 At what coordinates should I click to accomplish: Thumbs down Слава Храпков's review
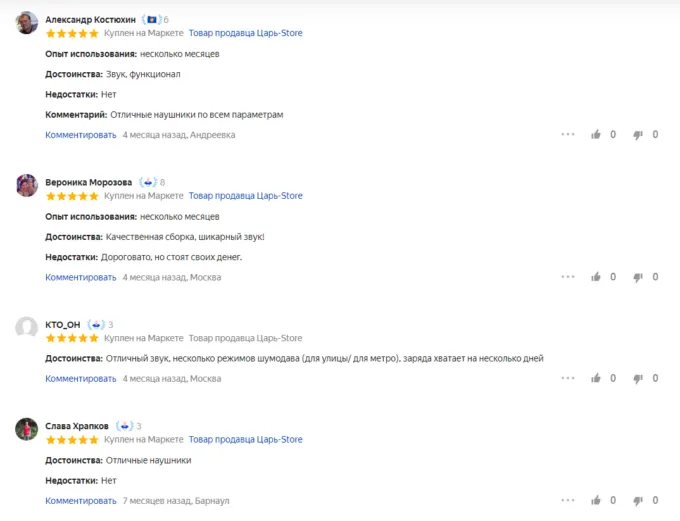(638, 500)
